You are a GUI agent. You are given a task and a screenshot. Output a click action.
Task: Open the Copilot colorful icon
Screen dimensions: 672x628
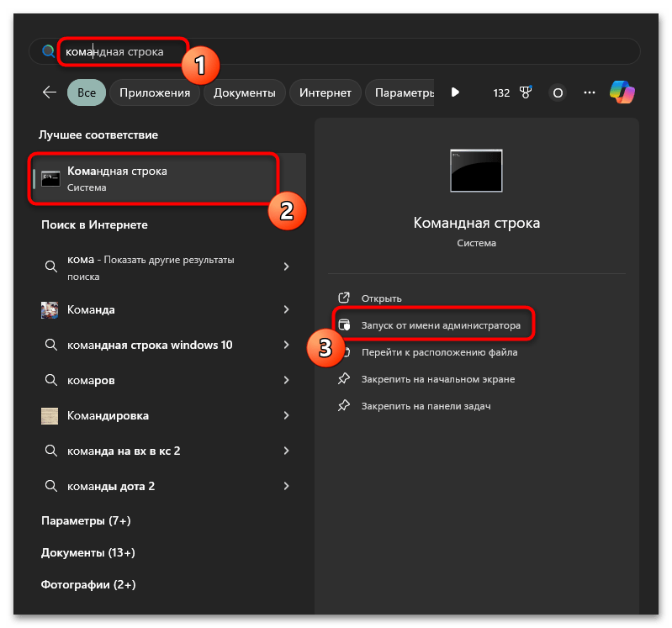point(622,92)
